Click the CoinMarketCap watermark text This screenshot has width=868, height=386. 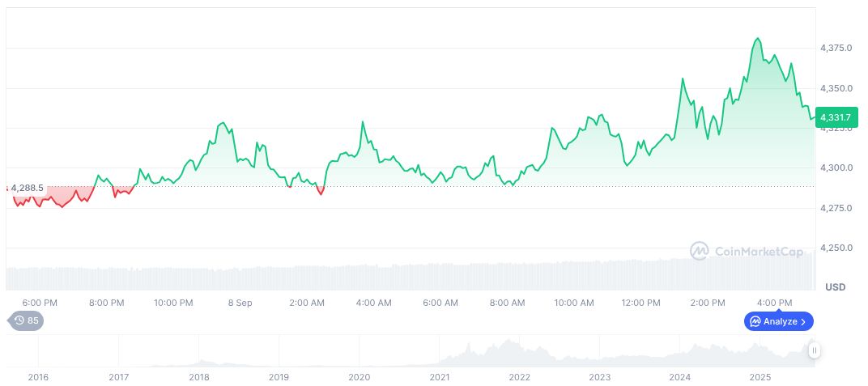[759, 252]
